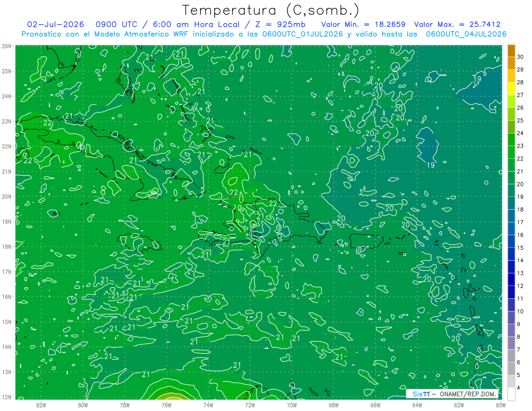Click the 17N latitude axis label

6,271
